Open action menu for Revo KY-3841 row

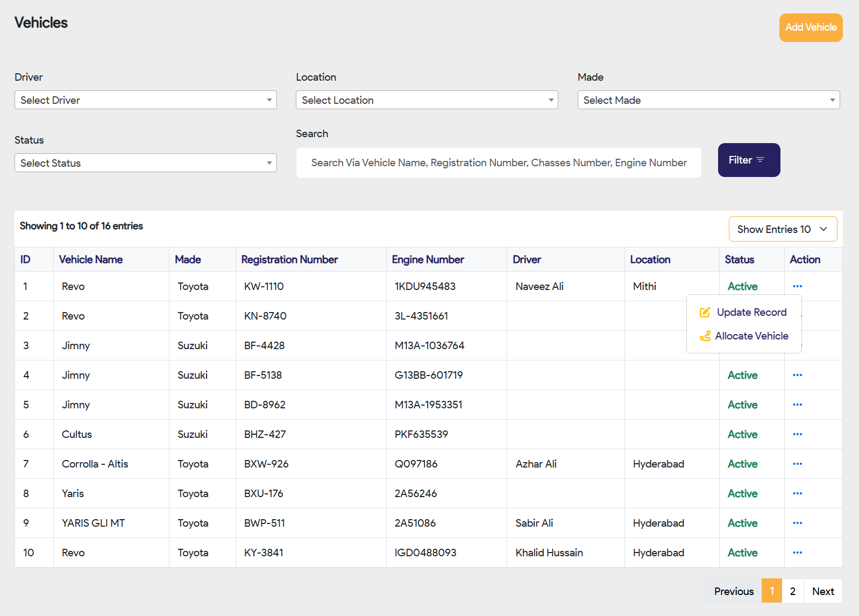(x=797, y=553)
